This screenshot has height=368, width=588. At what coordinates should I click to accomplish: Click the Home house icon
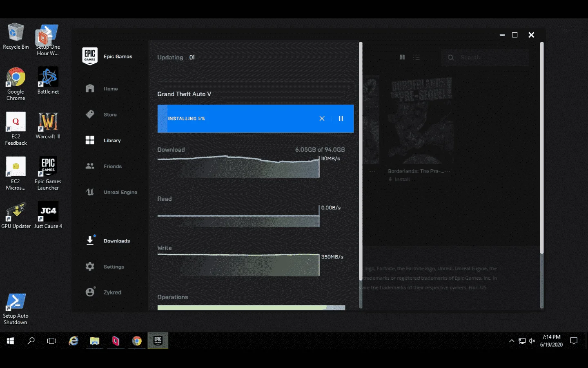pyautogui.click(x=90, y=88)
